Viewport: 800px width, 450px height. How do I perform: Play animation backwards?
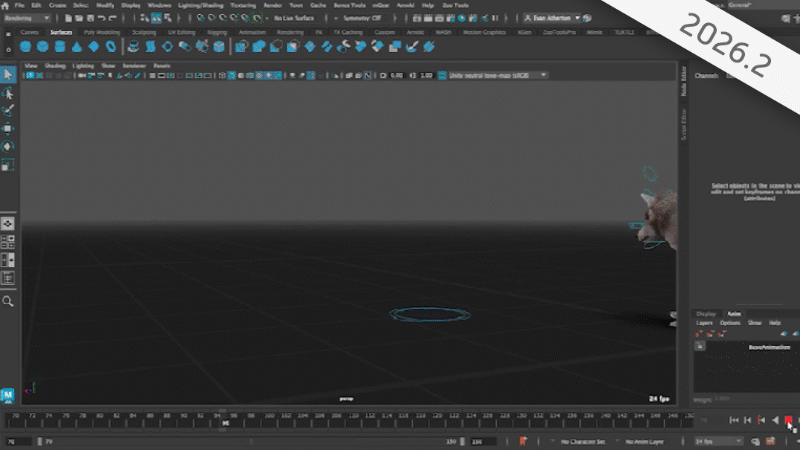[x=775, y=420]
